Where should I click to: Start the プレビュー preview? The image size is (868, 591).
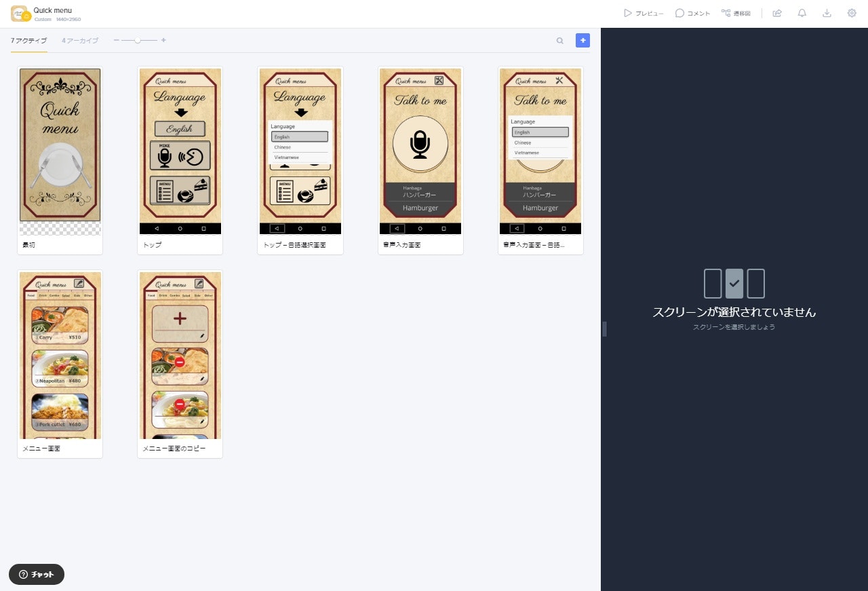644,14
